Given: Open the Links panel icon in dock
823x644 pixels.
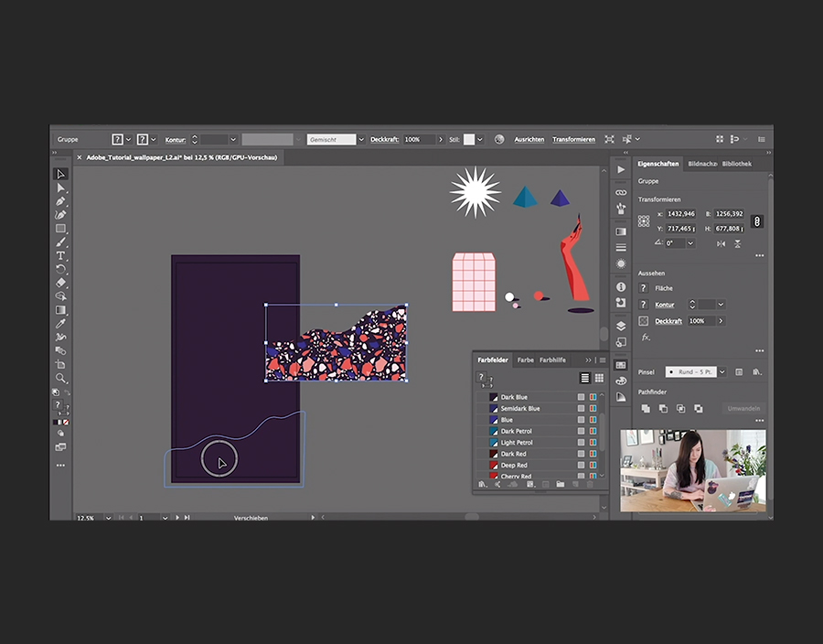Looking at the screenshot, I should pos(621,193).
